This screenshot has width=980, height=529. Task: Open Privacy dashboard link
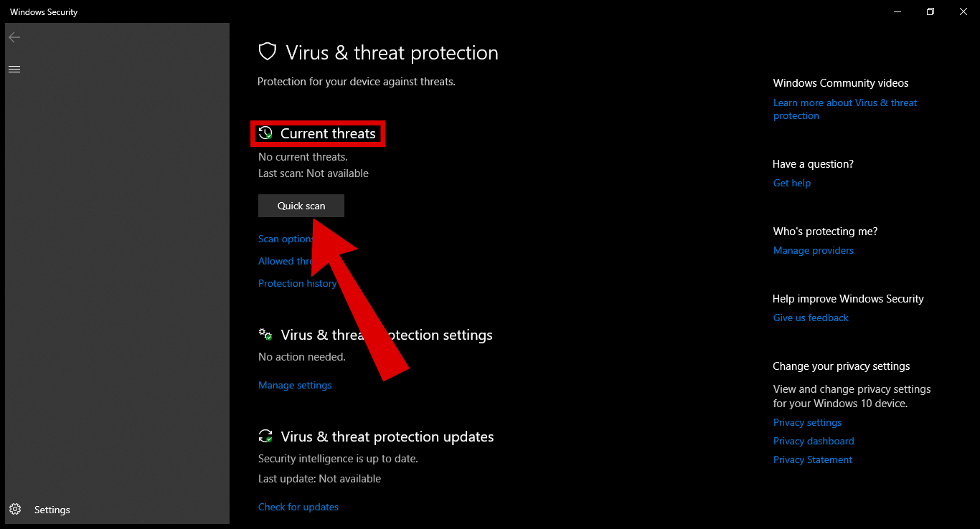(814, 442)
